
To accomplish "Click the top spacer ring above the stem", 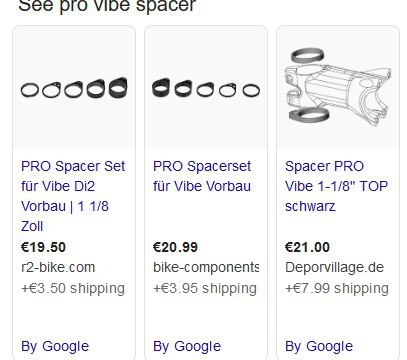I will (x=307, y=55).
